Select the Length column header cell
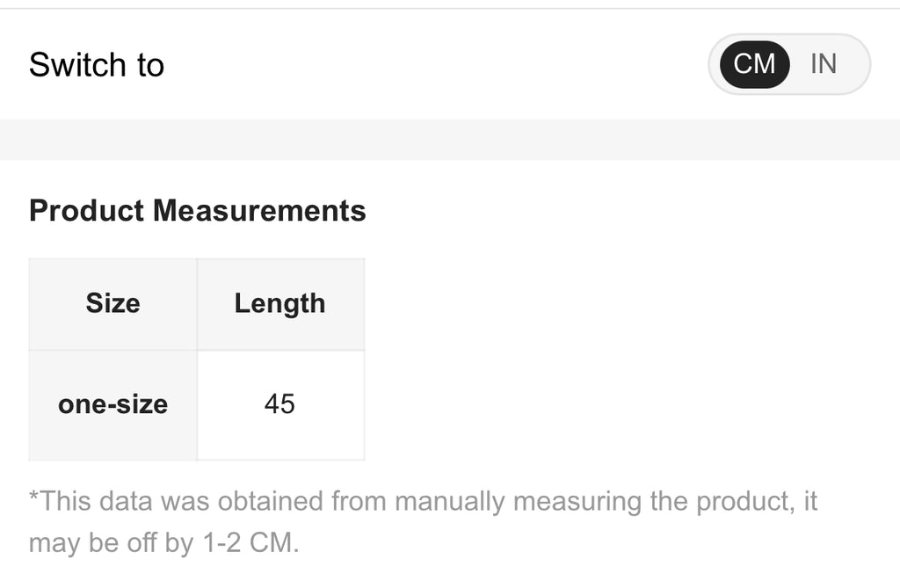This screenshot has height=588, width=900. point(279,304)
